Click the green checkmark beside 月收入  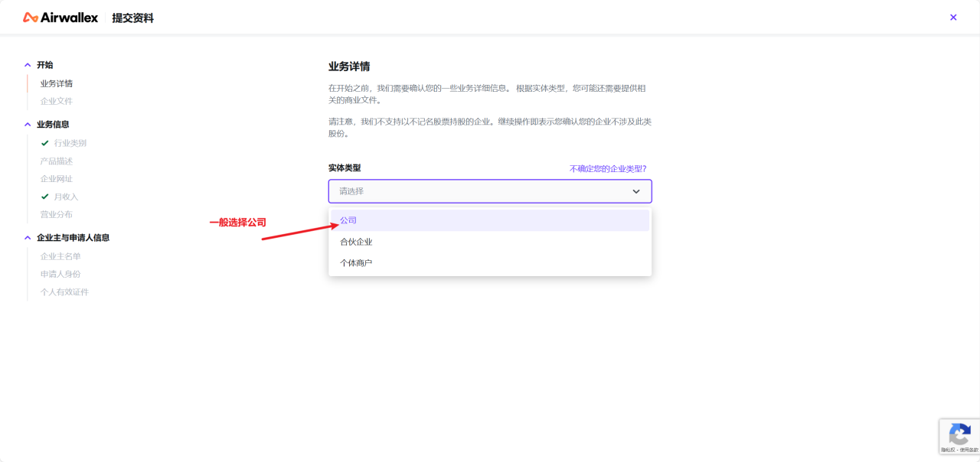pos(45,197)
